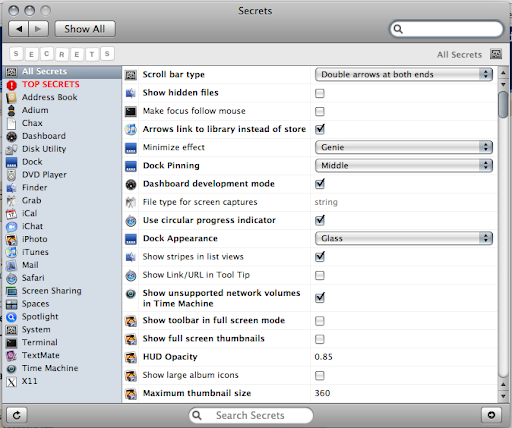This screenshot has width=512, height=428.
Task: Toggle Show stripes in list views checkbox
Action: 320,256
